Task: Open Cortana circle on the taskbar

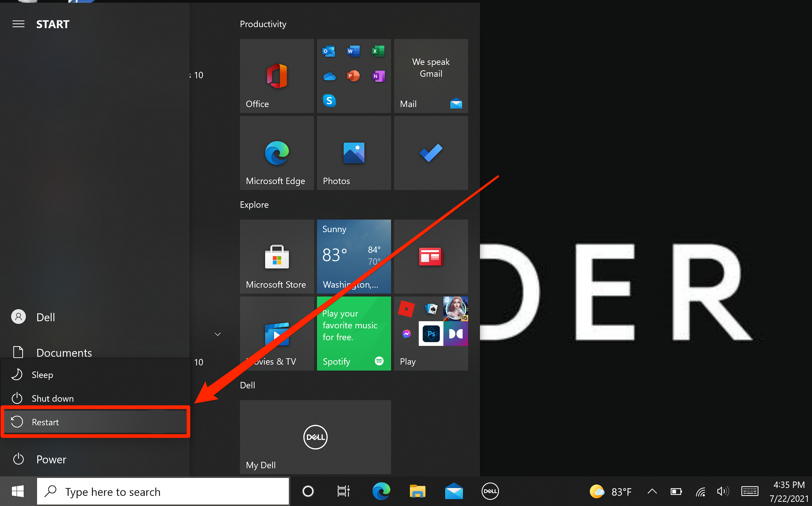Action: (x=308, y=491)
